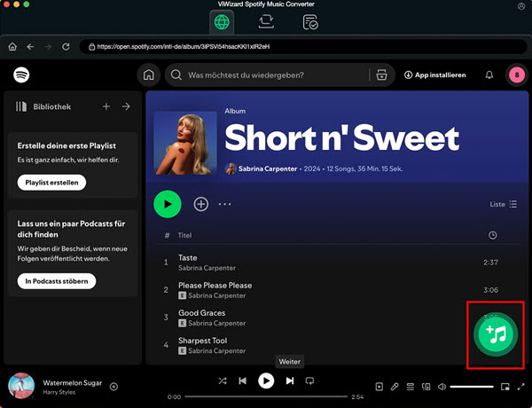
Task: Open the queue icon
Action: [x=411, y=387]
